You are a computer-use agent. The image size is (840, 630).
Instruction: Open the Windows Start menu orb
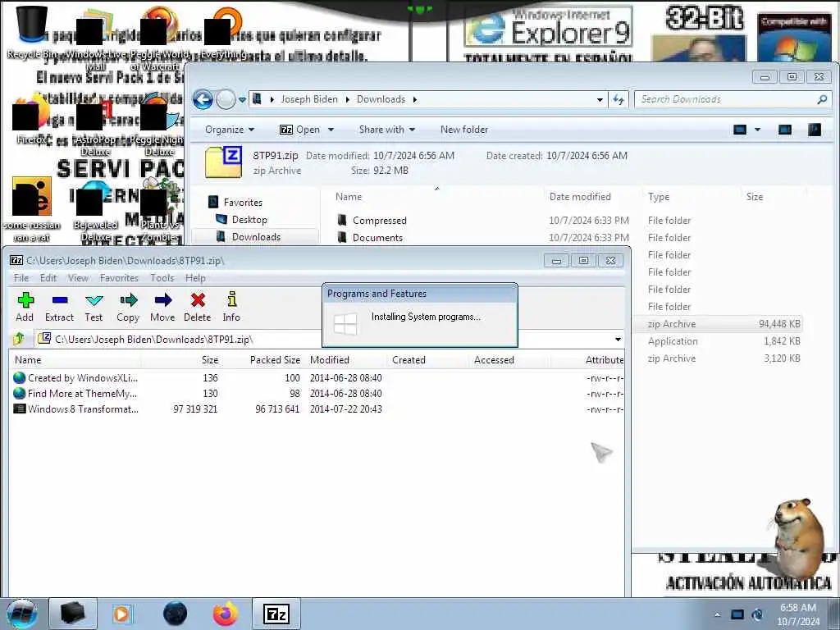point(21,614)
